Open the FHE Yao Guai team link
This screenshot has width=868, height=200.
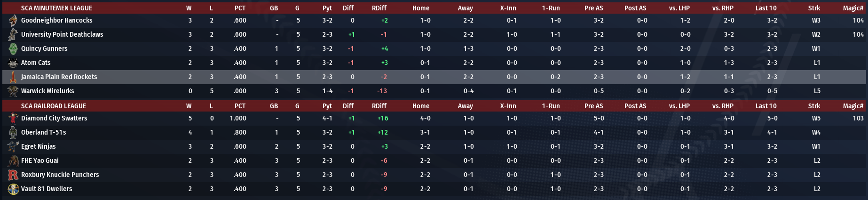(39, 161)
